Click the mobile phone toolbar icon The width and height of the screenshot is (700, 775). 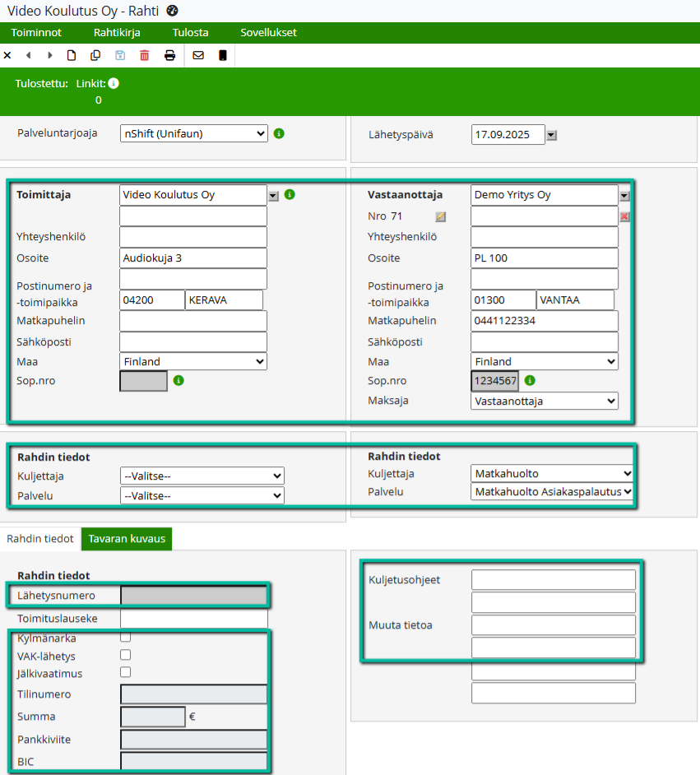222,55
